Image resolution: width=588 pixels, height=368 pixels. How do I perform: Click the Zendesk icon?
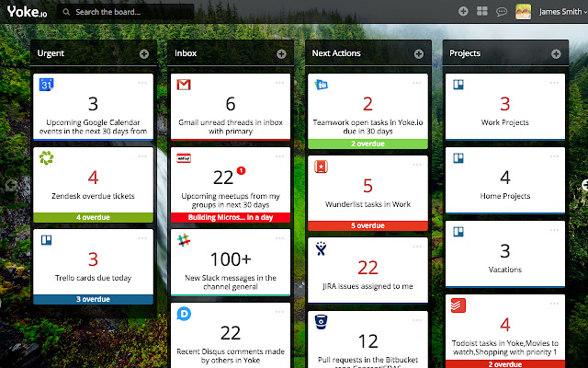47,158
